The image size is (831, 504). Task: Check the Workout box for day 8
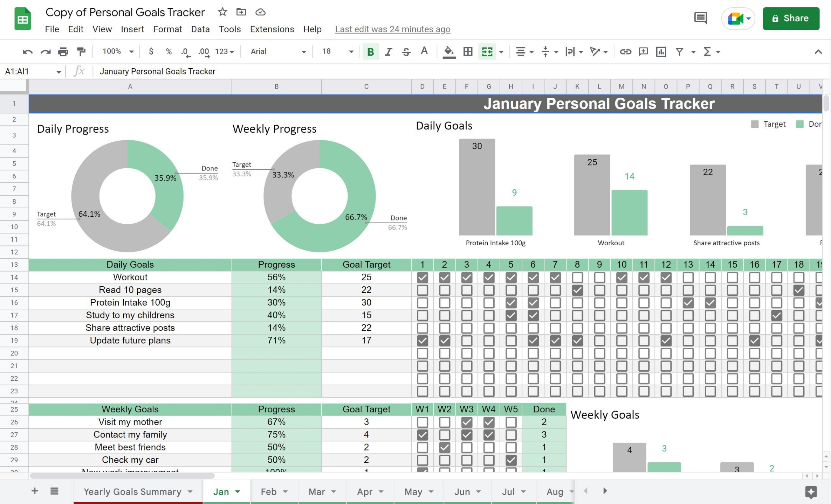[x=577, y=277]
